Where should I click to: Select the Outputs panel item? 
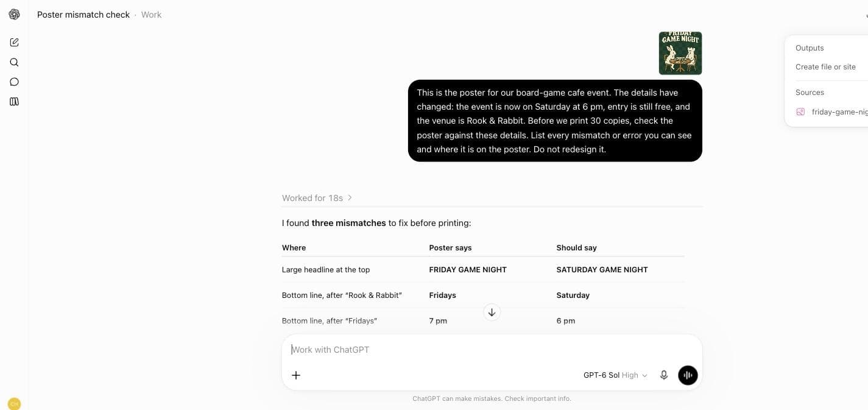(x=810, y=48)
